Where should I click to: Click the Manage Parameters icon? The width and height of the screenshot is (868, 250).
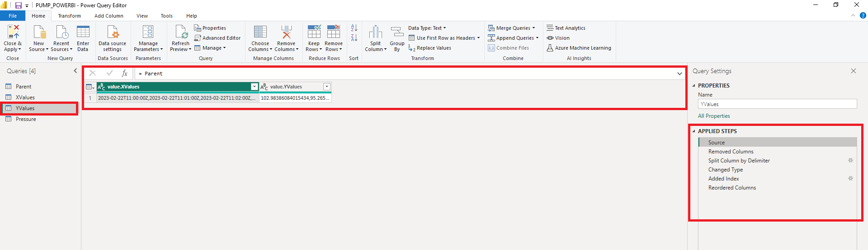pos(148,32)
